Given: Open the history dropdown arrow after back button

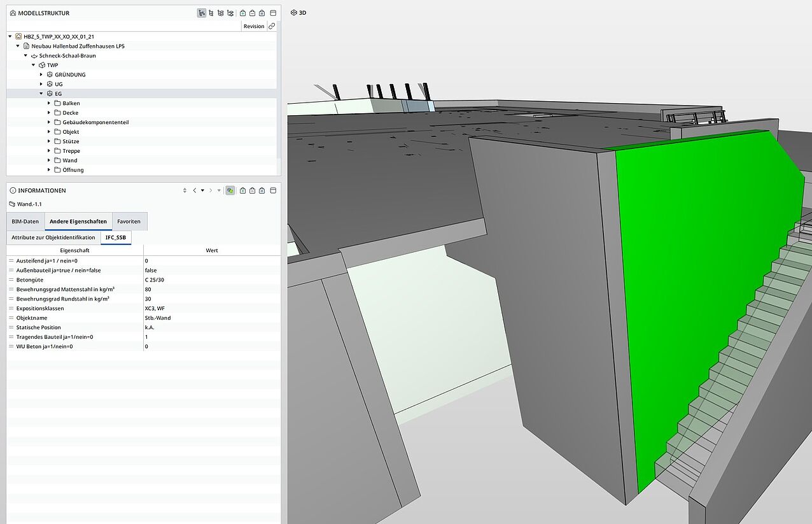Looking at the screenshot, I should (x=203, y=190).
